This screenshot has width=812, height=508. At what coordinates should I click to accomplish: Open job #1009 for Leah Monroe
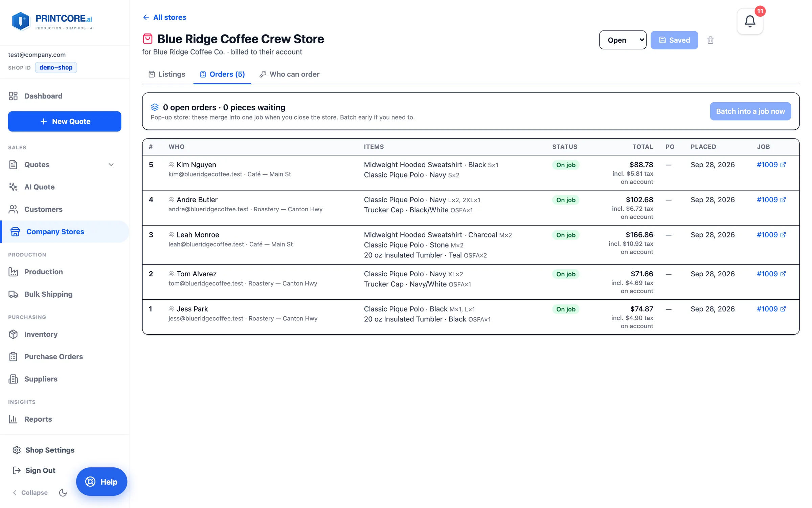[x=771, y=235]
